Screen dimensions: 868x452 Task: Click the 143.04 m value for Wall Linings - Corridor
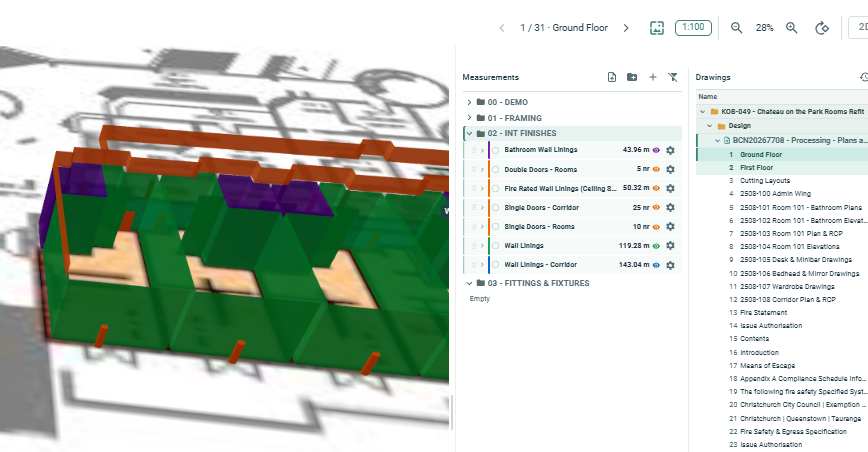point(634,264)
